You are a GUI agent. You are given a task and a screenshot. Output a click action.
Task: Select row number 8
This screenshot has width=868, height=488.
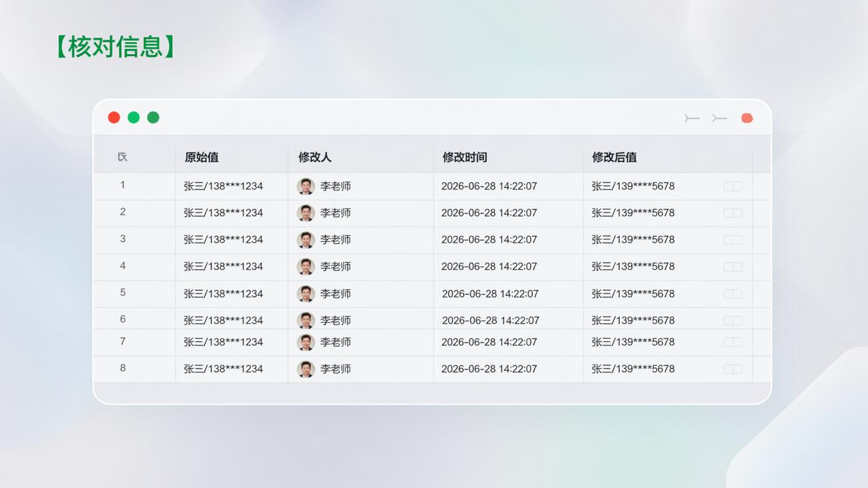coord(123,368)
